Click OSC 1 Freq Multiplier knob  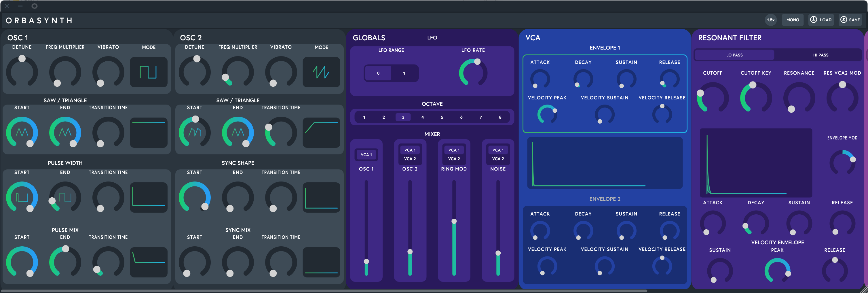click(x=65, y=71)
